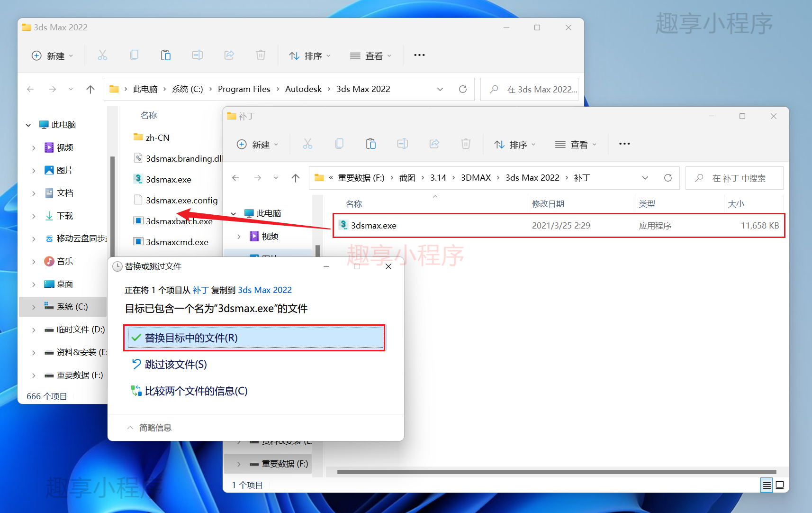Click the Cut icon in 3ds Max 2022 window toolbar

click(102, 55)
